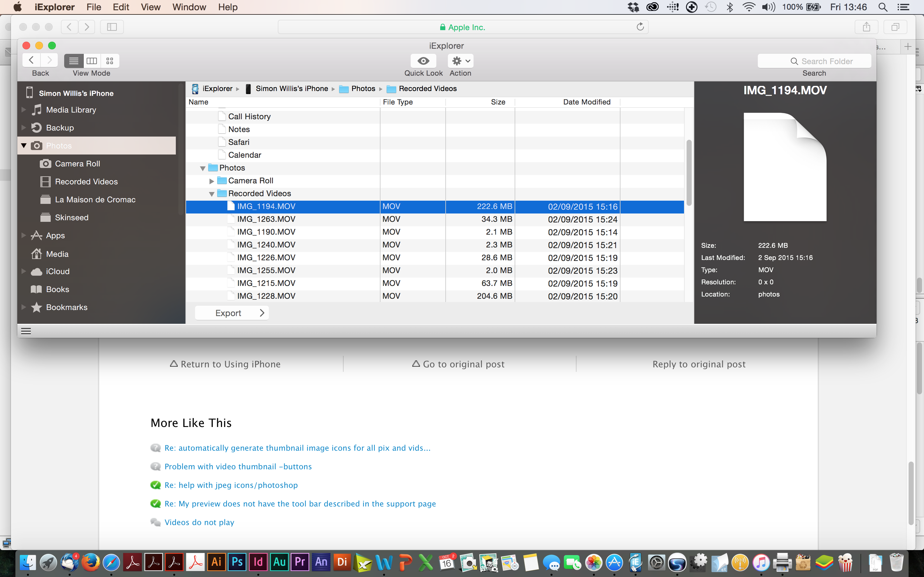Expand the Camera Roll folder in list
This screenshot has height=577, width=924.
point(211,181)
